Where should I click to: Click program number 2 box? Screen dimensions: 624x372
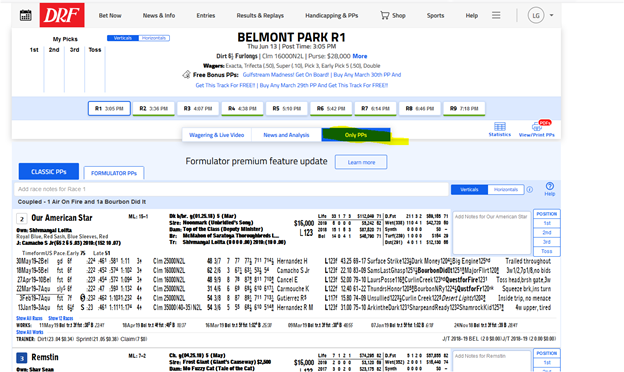pos(21,219)
